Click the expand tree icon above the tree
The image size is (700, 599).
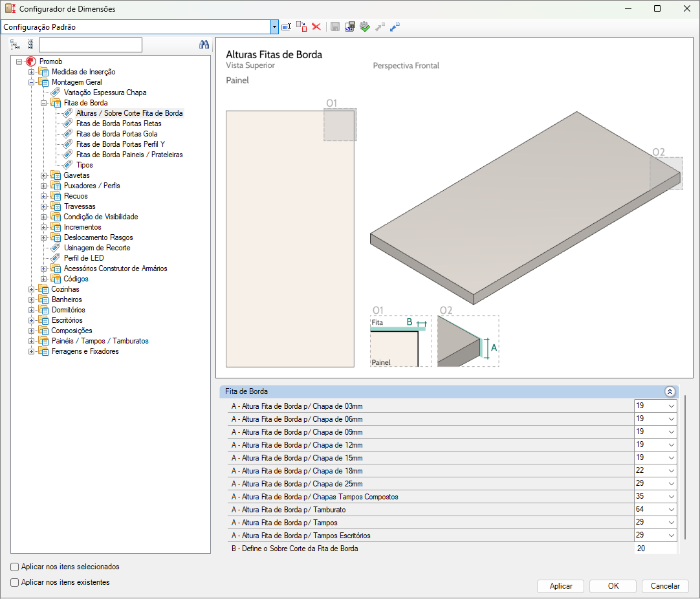(16, 45)
